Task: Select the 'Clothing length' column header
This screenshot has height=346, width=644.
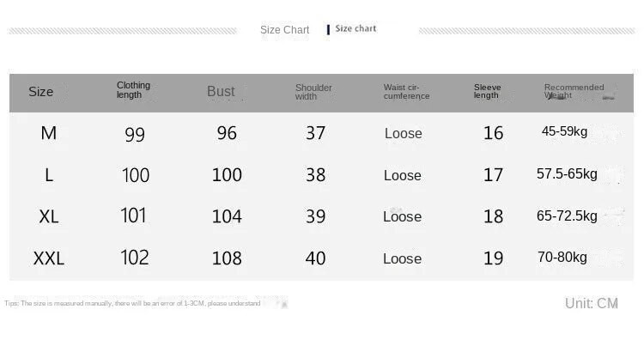Action: coord(133,90)
